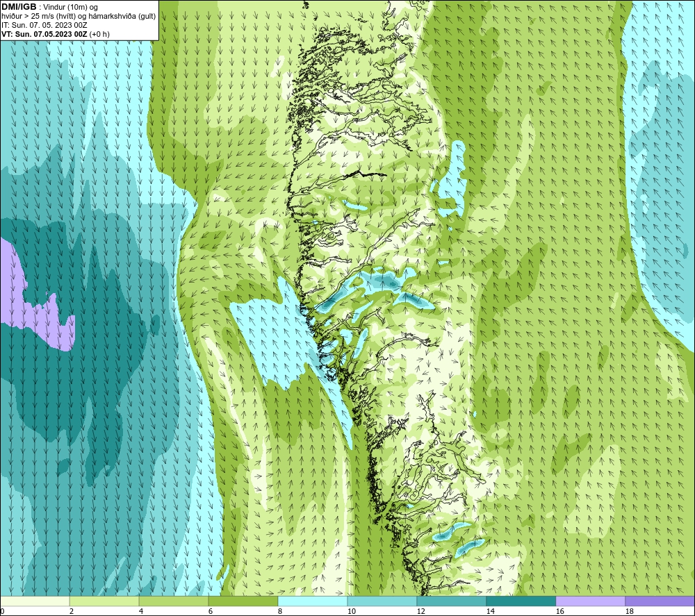Click the 8–10 m/s light cyan legend swatch
Viewport: 695px width, 616px height.
[x=313, y=601]
